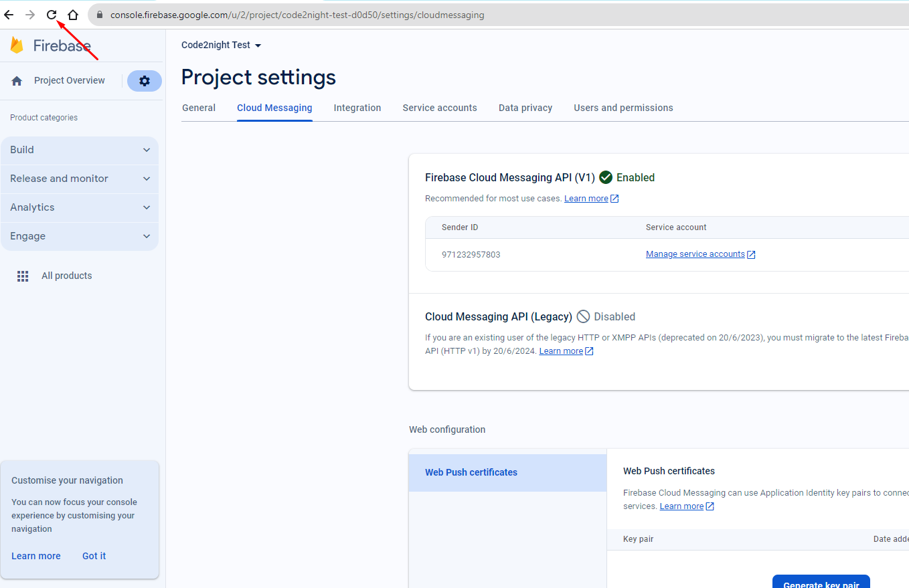
Task: Open the Service accounts tab
Action: [440, 108]
